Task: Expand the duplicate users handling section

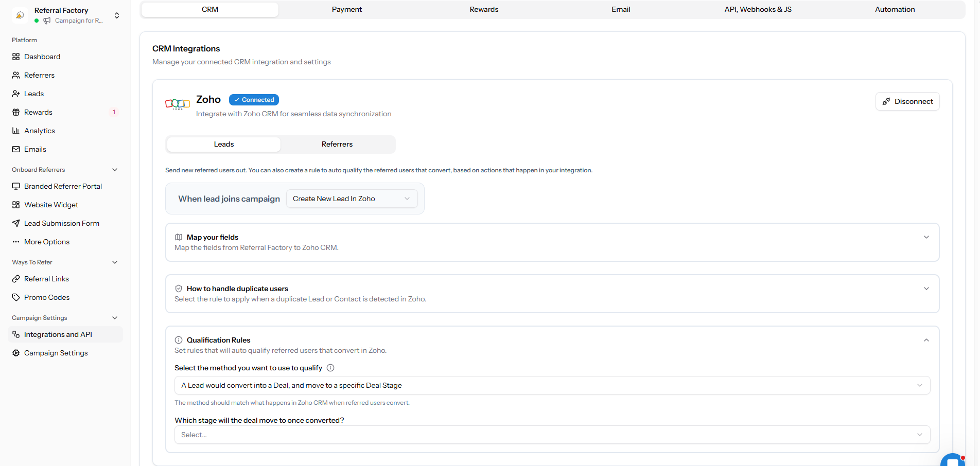Action: coord(926,289)
